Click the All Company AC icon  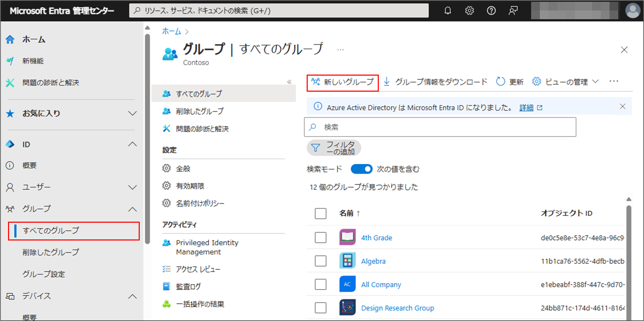(x=347, y=284)
